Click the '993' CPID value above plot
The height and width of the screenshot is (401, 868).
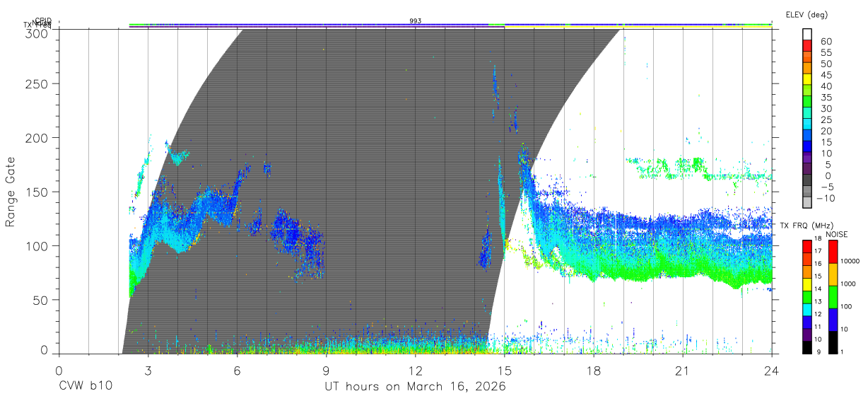click(x=416, y=21)
